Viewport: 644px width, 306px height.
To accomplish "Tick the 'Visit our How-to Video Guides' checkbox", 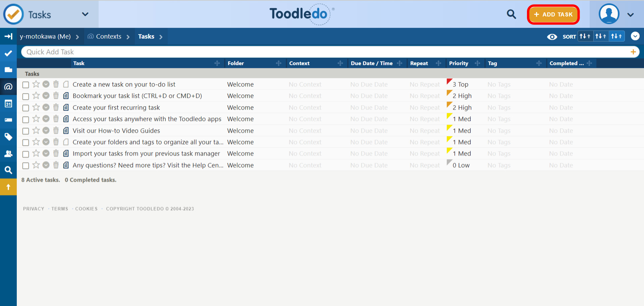I will [25, 131].
